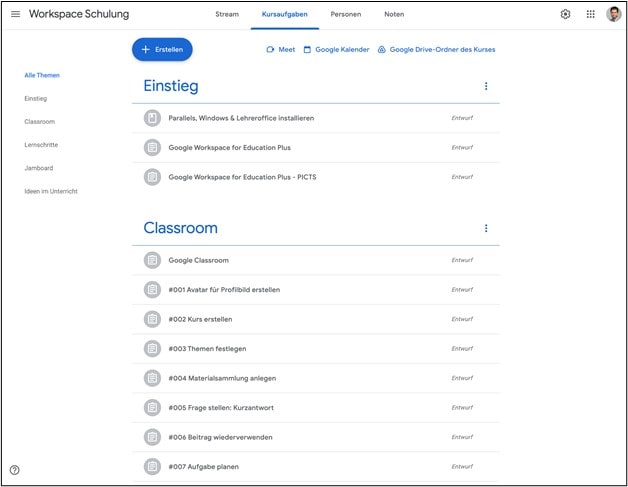Open the Noten tab

394,14
